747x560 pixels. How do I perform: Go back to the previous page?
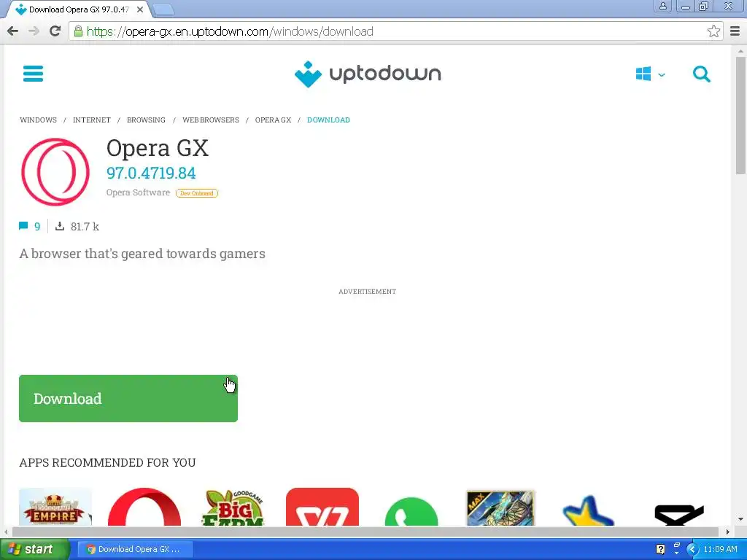[13, 31]
